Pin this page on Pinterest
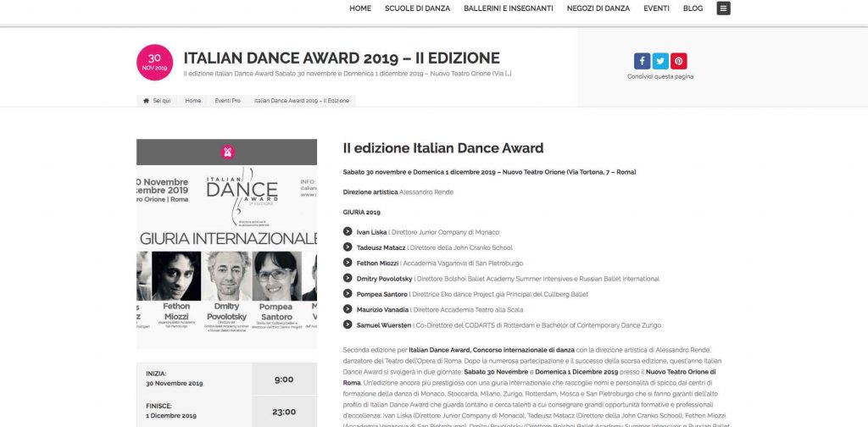Screen dimensions: 868x427 (679, 61)
